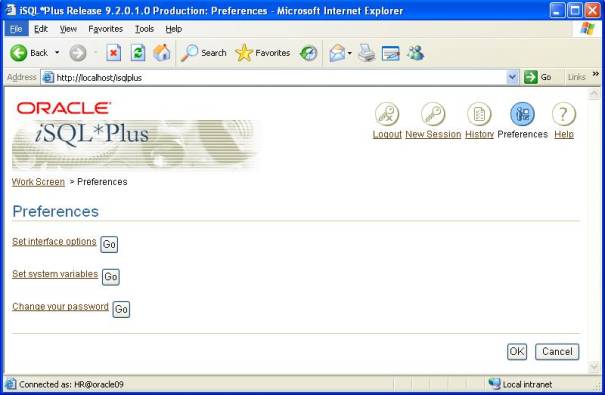Click the Cancel button
The width and height of the screenshot is (605, 395).
click(557, 351)
